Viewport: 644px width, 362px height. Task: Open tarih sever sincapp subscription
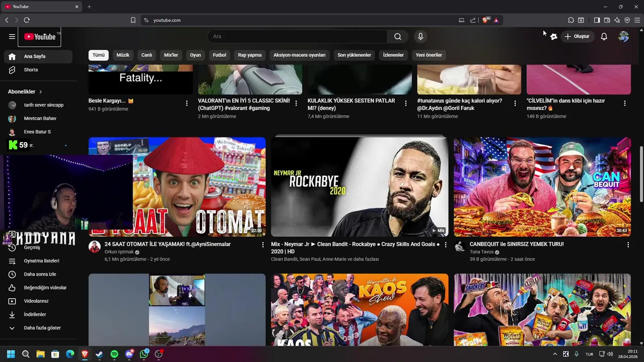coord(38,105)
